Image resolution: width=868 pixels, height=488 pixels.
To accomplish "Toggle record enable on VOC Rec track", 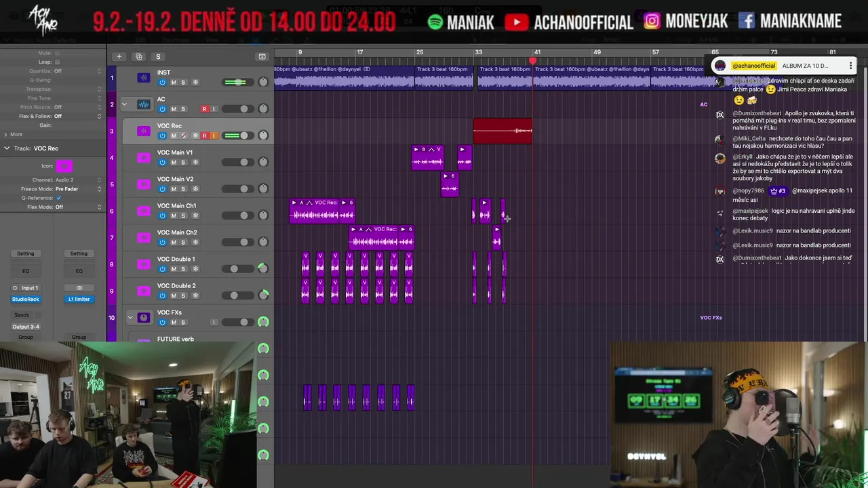I will [x=204, y=136].
